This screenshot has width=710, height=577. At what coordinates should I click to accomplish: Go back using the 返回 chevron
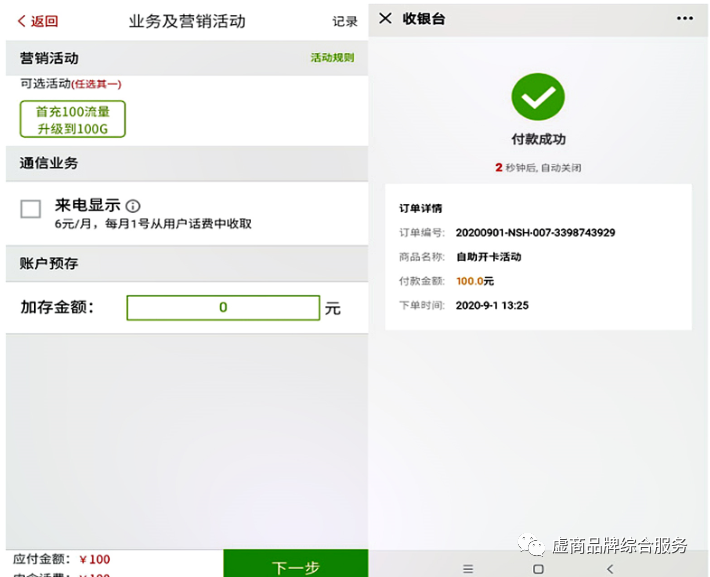point(38,21)
